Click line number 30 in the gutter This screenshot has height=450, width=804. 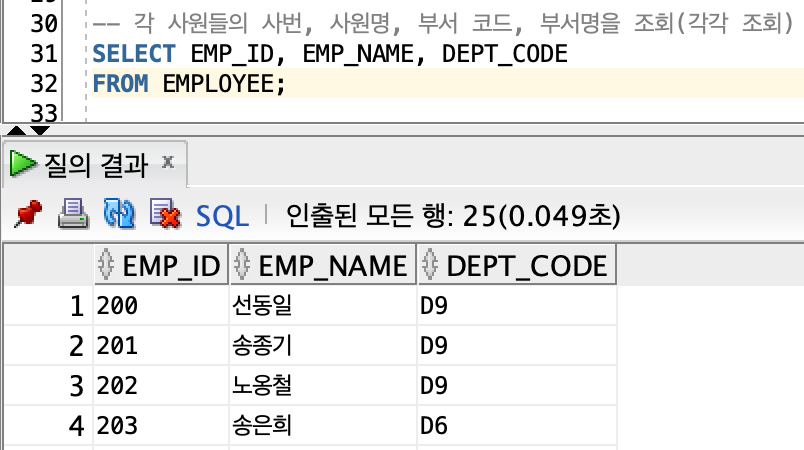pyautogui.click(x=44, y=24)
